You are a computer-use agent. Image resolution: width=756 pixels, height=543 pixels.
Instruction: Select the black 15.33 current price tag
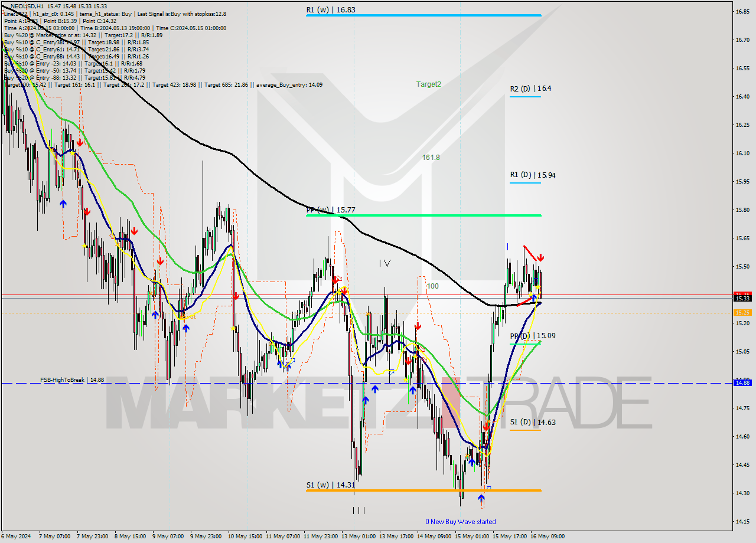742,299
